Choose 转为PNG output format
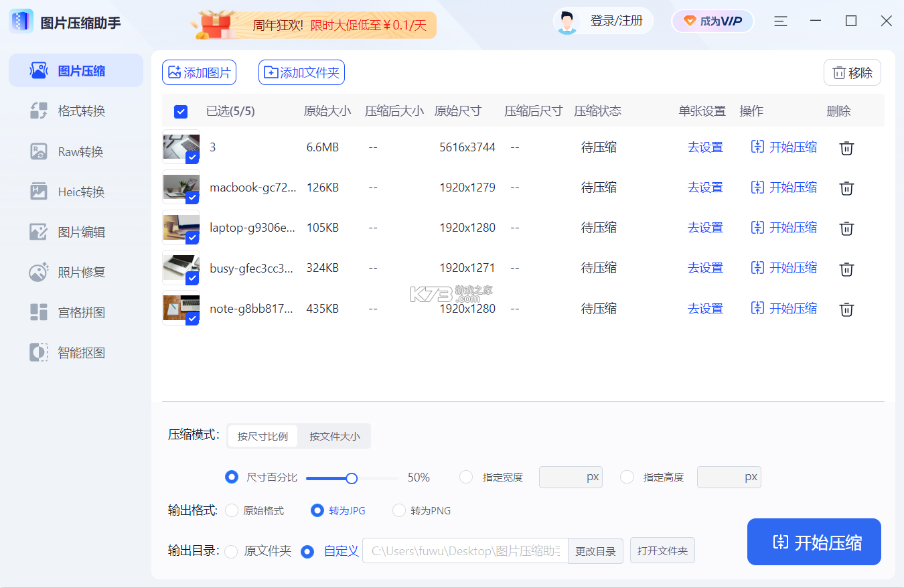 [399, 510]
